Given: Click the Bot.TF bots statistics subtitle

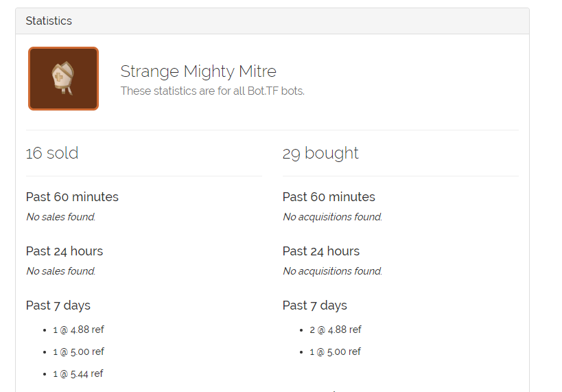Looking at the screenshot, I should [x=212, y=91].
